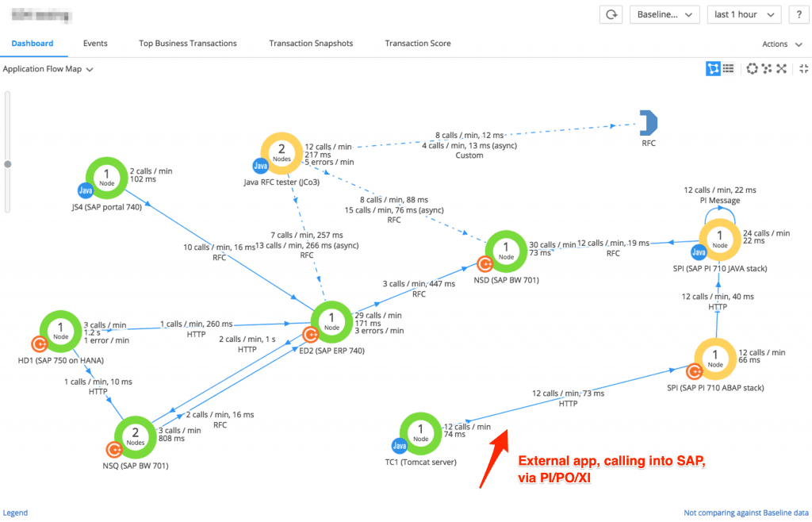Click the zoom slider handle
Image resolution: width=812 pixels, height=522 pixels.
click(9, 164)
